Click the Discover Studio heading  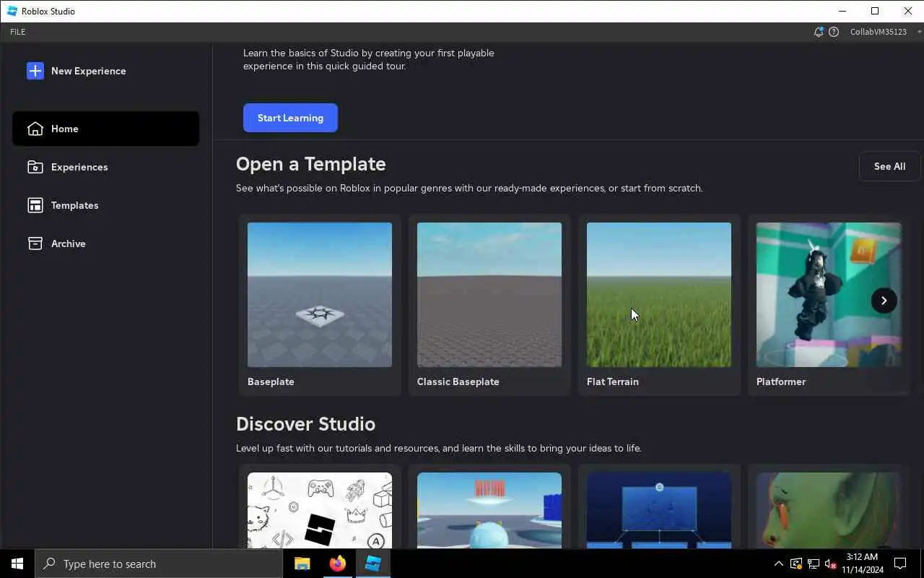click(305, 424)
